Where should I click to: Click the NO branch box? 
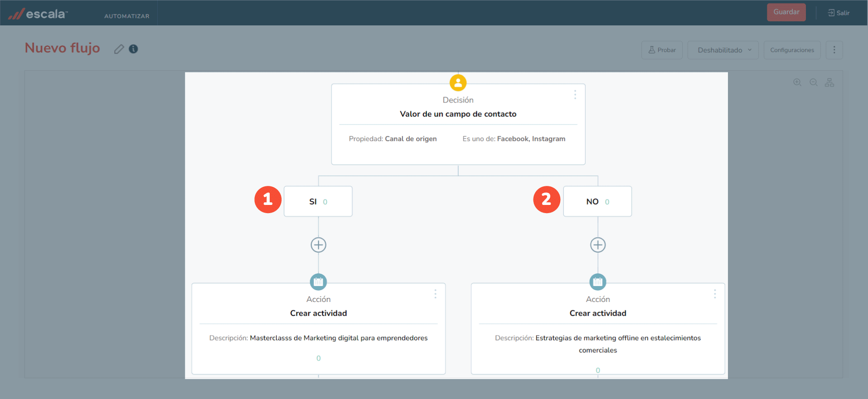tap(597, 201)
